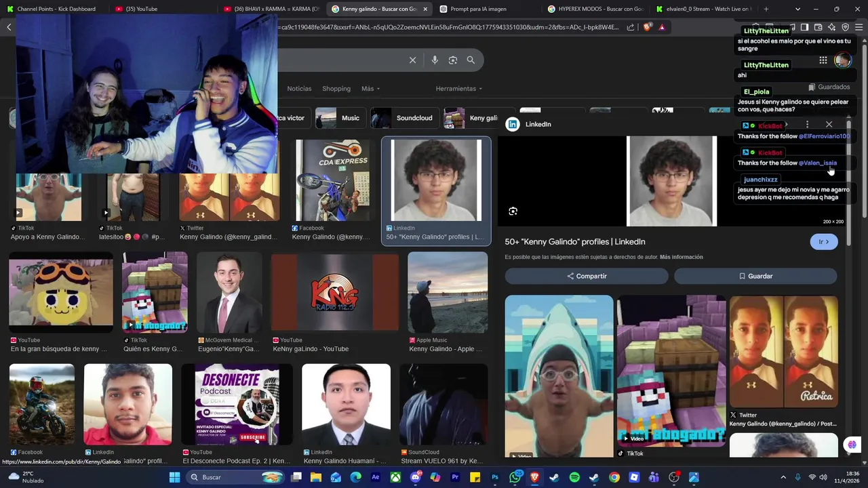Click the juanchixzz username in chat
This screenshot has width=868, height=488.
click(760, 180)
